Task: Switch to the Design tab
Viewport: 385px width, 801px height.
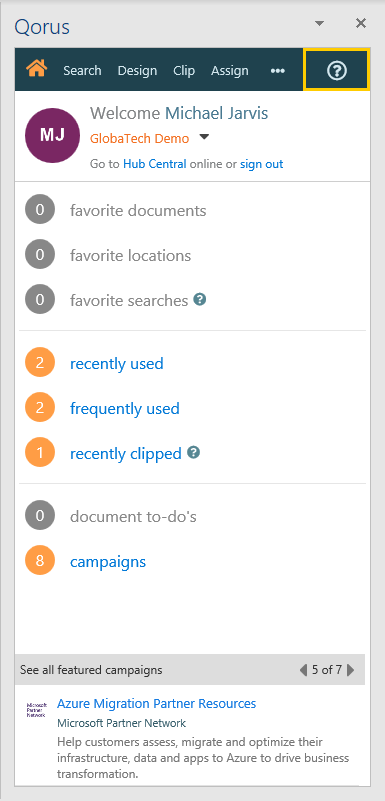Action: click(x=137, y=70)
